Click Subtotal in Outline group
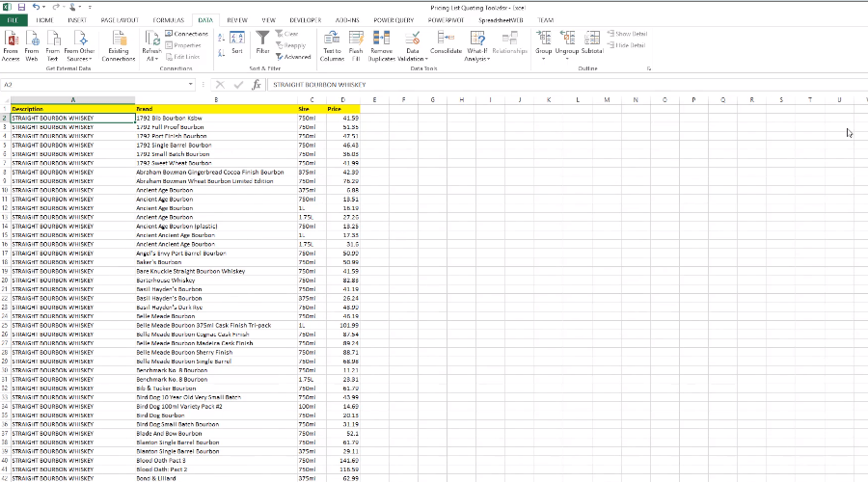 pos(592,43)
